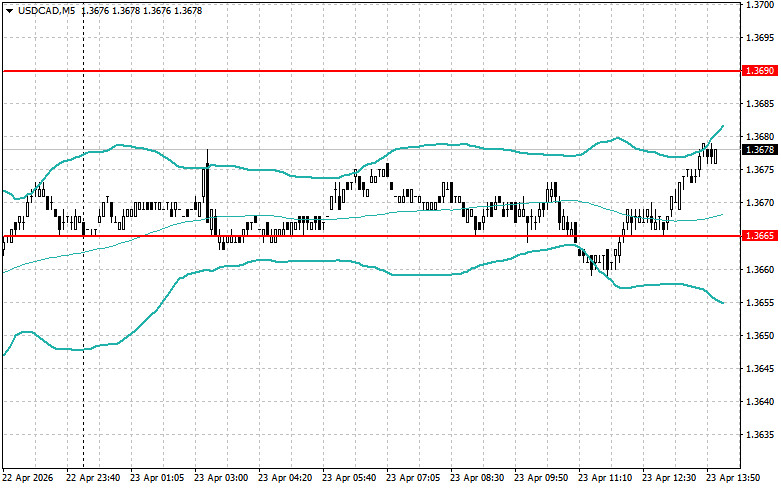Click the 23 Apr 07:05 time label
The width and height of the screenshot is (781, 489).
413,478
